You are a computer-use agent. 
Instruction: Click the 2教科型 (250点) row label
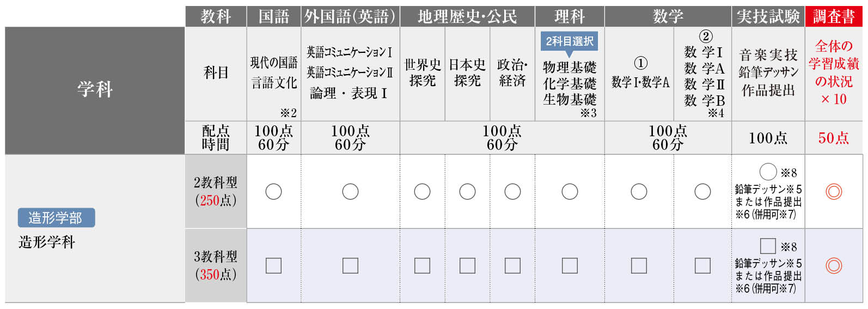216,191
